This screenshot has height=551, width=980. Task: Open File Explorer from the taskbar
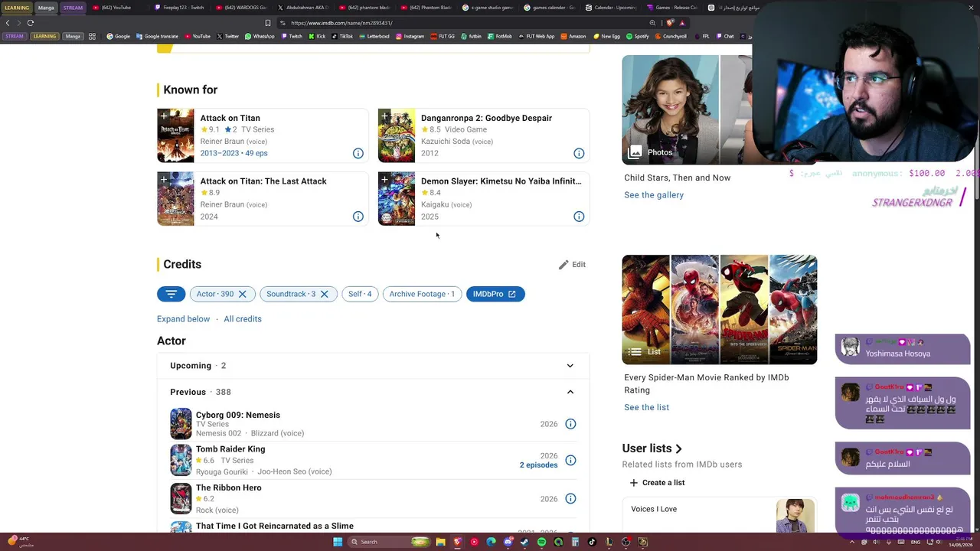click(x=440, y=542)
